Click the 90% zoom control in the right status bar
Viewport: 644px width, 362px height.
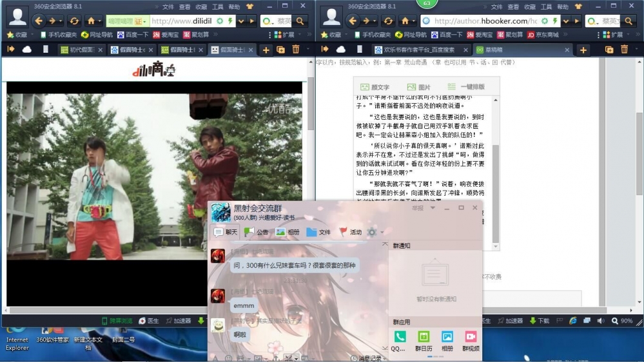tap(622, 321)
